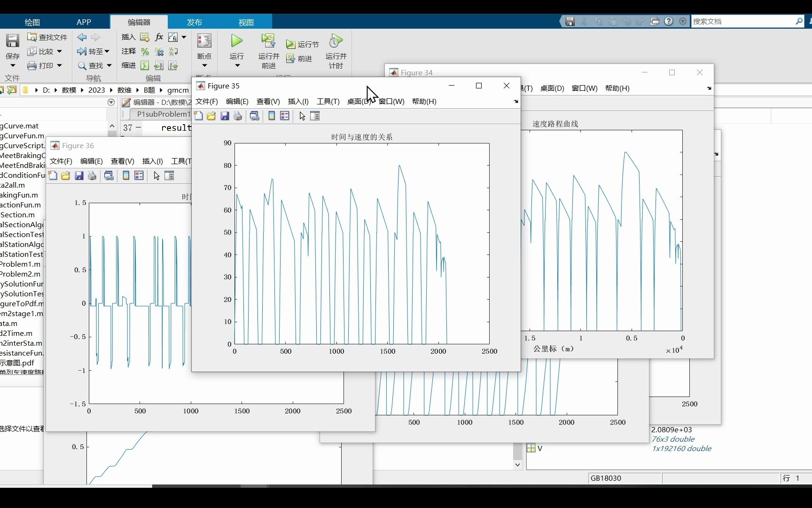The width and height of the screenshot is (812, 508).
Task: Open Problem1.m in the file list
Action: [x=20, y=264]
